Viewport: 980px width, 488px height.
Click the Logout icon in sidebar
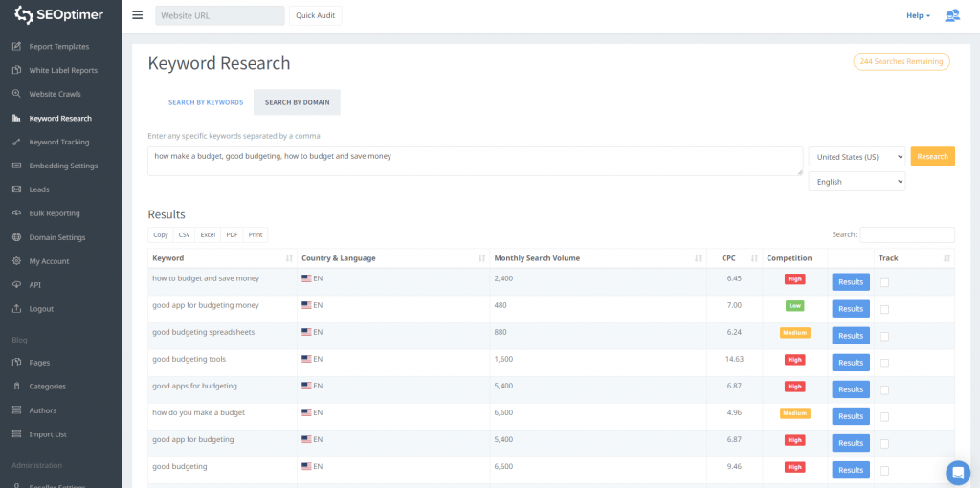point(17,309)
